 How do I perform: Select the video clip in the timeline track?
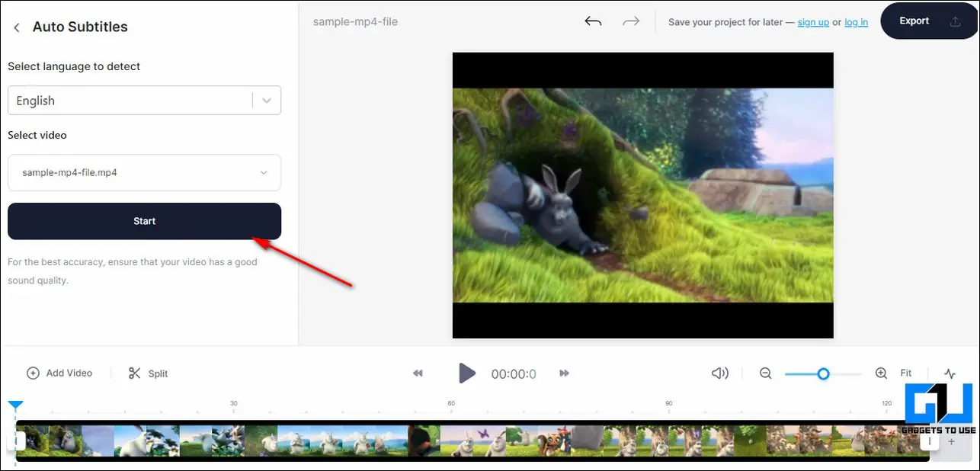472,441
